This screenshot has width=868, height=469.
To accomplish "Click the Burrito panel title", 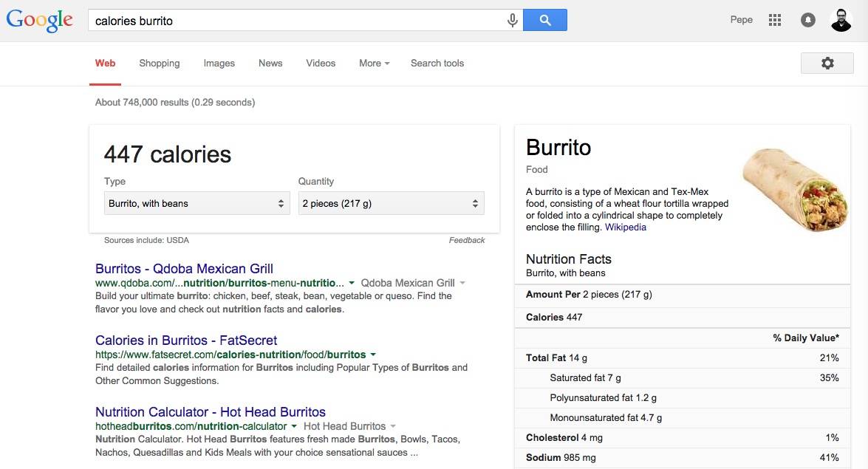I will 558,148.
